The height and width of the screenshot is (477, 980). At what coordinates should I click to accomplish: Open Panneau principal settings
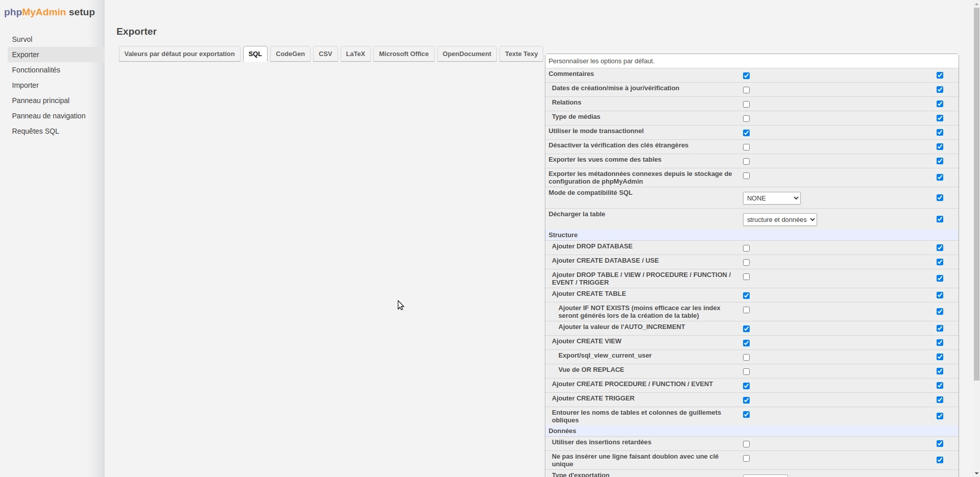[x=40, y=101]
